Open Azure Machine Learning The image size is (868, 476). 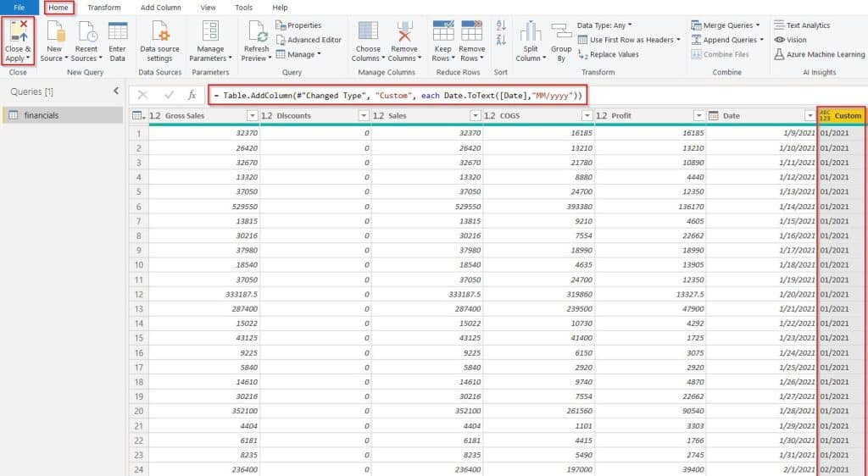tap(819, 54)
